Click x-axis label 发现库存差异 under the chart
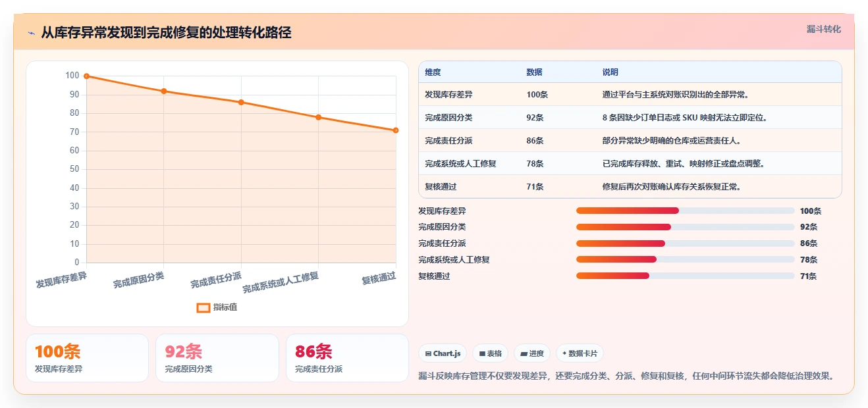Screen dimensions: 868x408 [x=61, y=280]
